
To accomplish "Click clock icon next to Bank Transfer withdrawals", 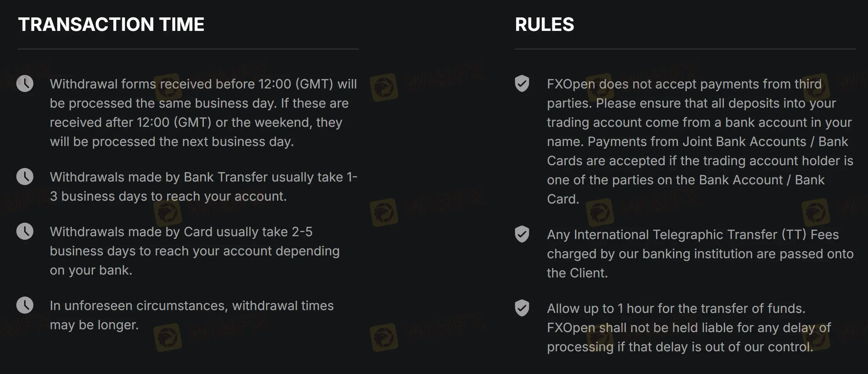I will click(x=25, y=177).
